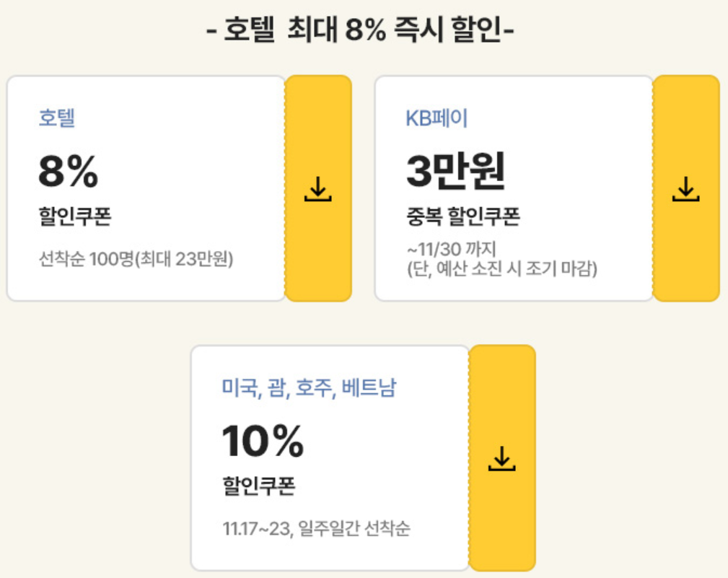Click the 3만원 중복 할인쿠폰 card
Viewport: 728px width, 578px height.
(512, 188)
